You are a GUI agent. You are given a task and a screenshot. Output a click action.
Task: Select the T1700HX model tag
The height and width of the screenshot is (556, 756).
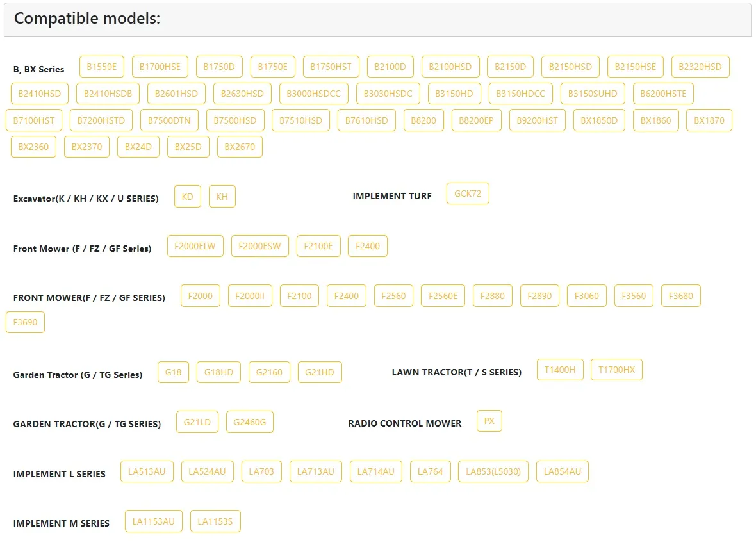pos(617,370)
